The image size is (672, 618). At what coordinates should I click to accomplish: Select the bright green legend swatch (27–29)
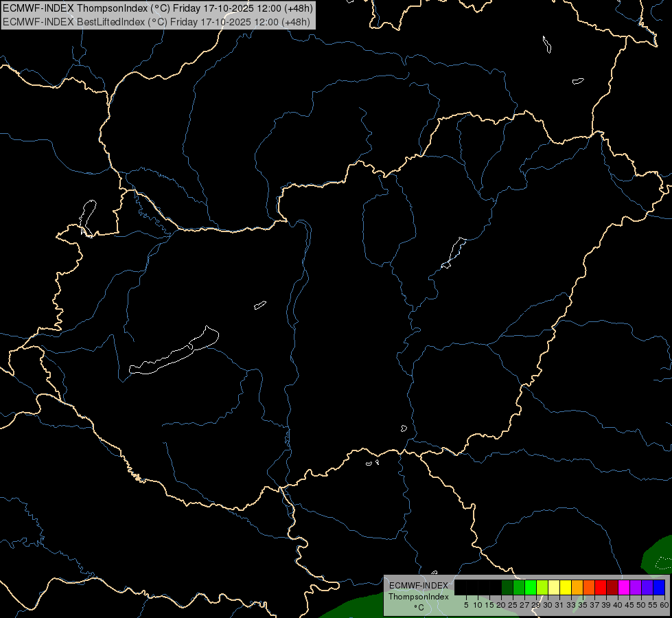[531, 587]
